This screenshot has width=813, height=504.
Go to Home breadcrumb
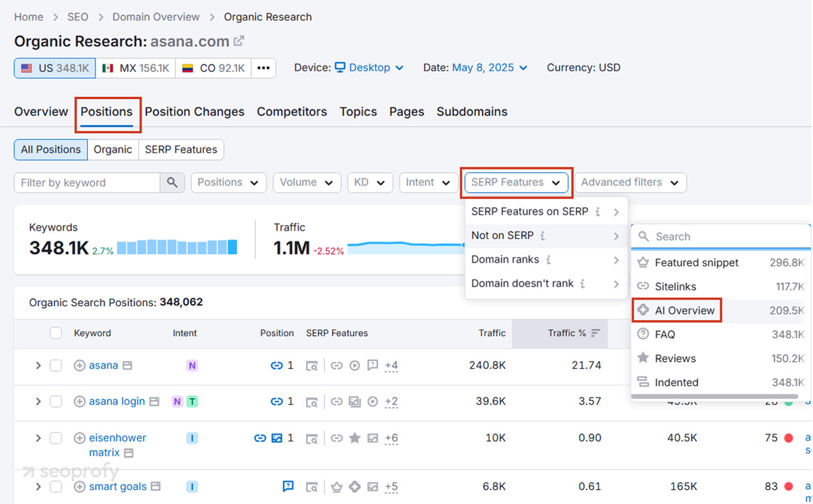[29, 17]
